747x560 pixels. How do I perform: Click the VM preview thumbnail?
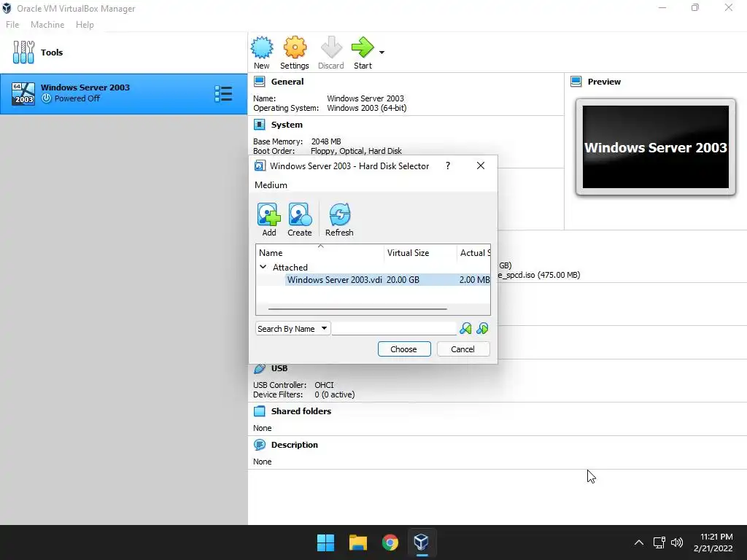coord(656,147)
